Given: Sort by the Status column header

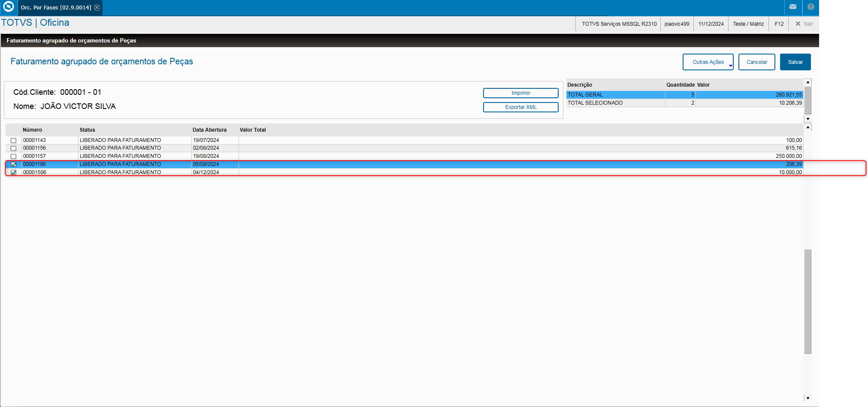Looking at the screenshot, I should [88, 130].
